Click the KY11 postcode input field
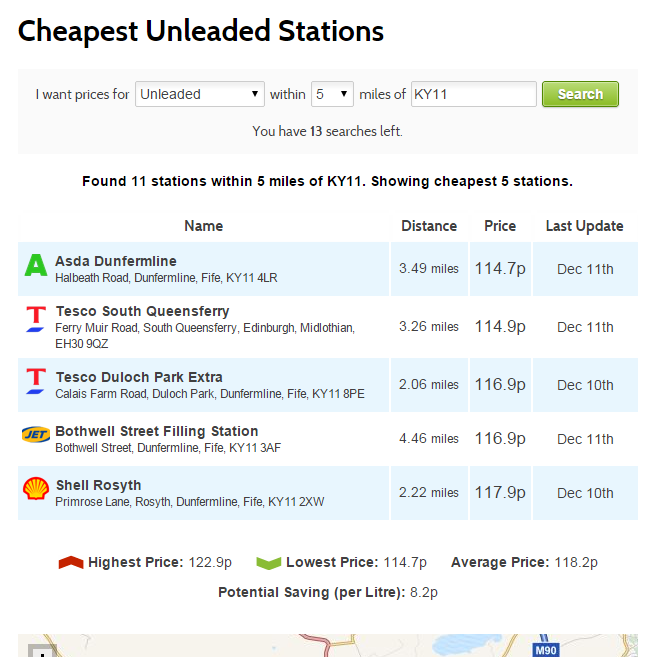This screenshot has width=645, height=657. [474, 94]
